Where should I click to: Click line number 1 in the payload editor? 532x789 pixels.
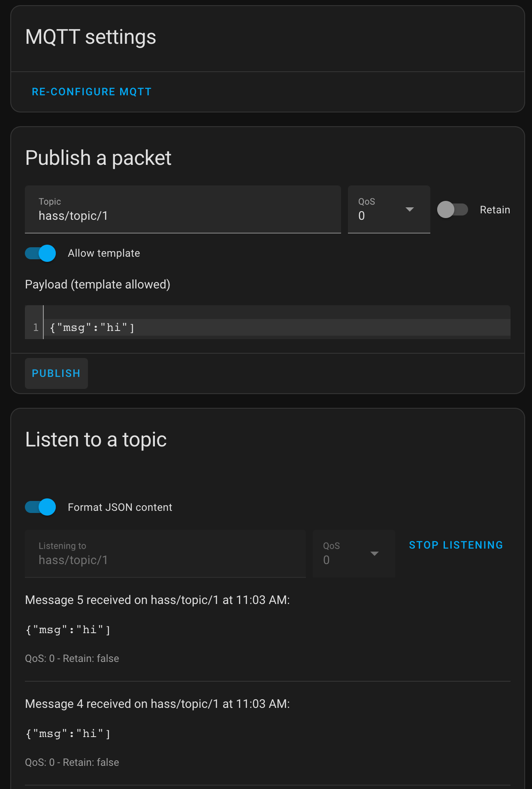pos(36,327)
